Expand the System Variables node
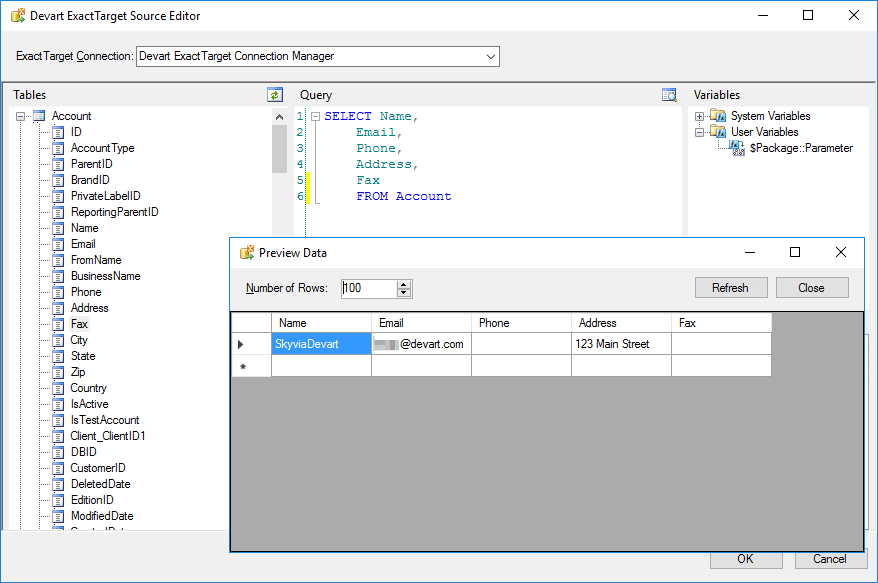The image size is (878, 583). (698, 115)
